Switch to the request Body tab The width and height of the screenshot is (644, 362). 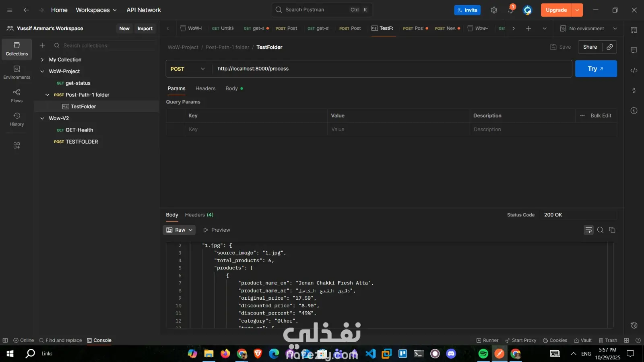click(234, 88)
